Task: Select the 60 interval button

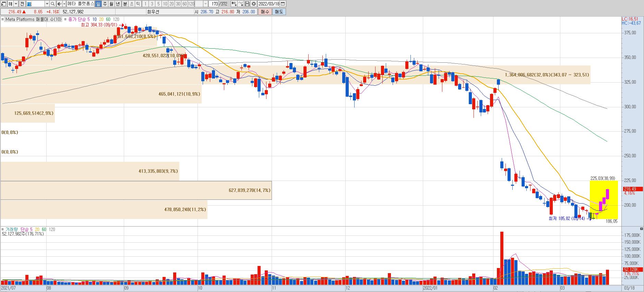Action: tap(184, 4)
